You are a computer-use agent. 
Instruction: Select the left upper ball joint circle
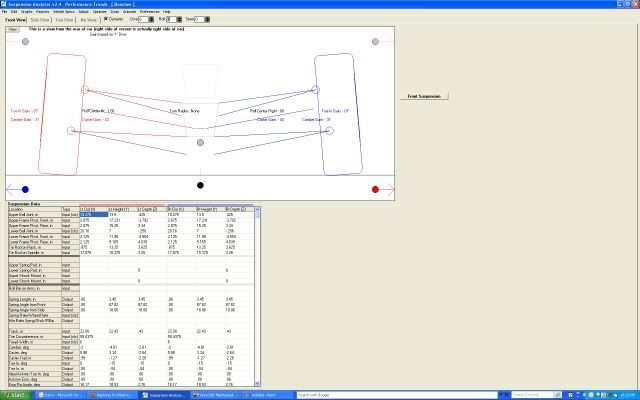85,89
